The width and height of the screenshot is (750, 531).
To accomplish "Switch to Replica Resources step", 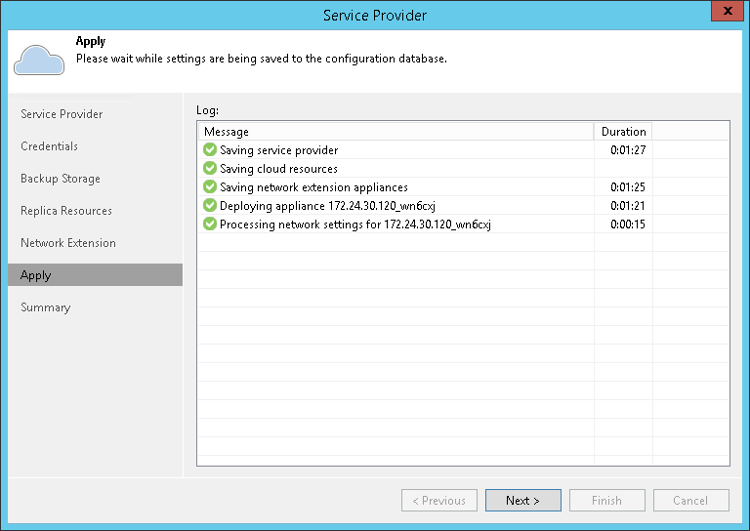I will 66,211.
